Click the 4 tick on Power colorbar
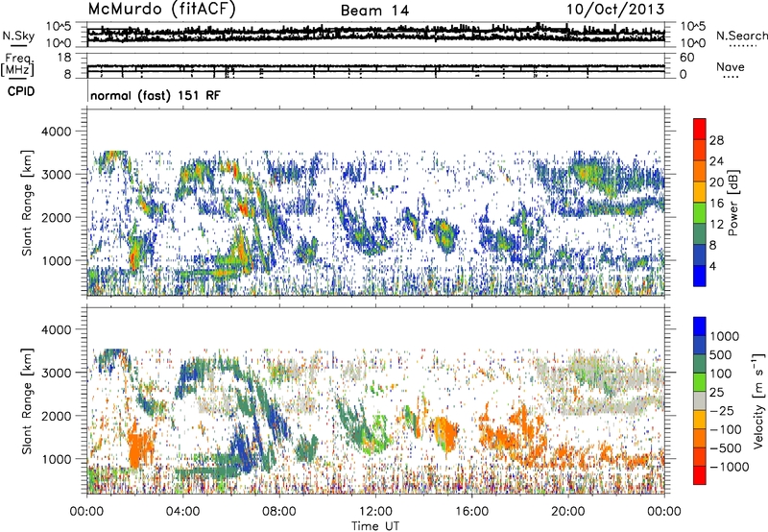768x532 pixels. [x=713, y=266]
